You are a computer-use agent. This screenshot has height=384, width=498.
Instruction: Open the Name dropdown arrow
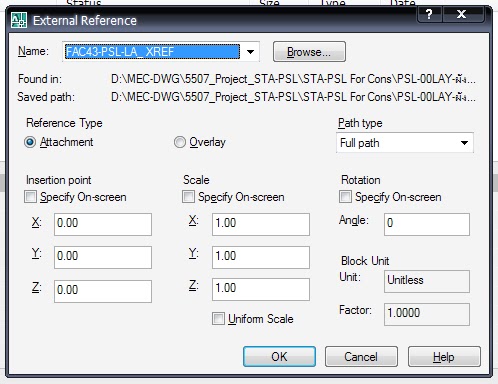coord(250,52)
